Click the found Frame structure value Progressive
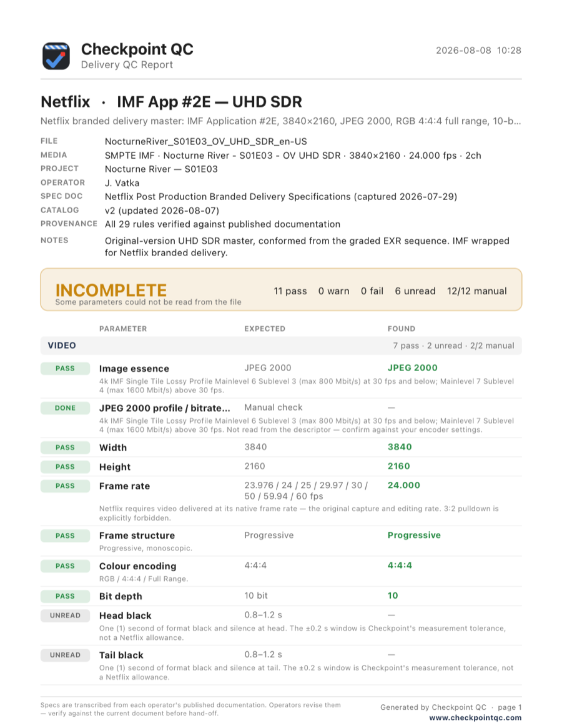Image resolution: width=562 pixels, height=728 pixels. (414, 536)
